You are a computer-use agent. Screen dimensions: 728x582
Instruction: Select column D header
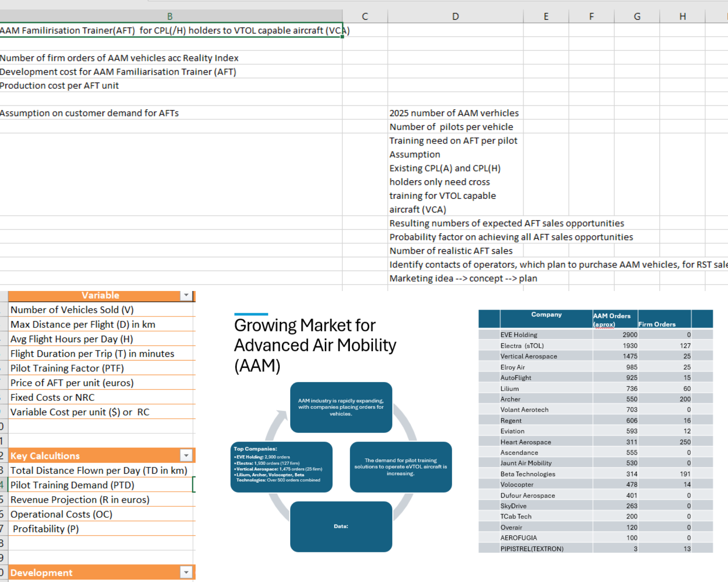click(455, 16)
